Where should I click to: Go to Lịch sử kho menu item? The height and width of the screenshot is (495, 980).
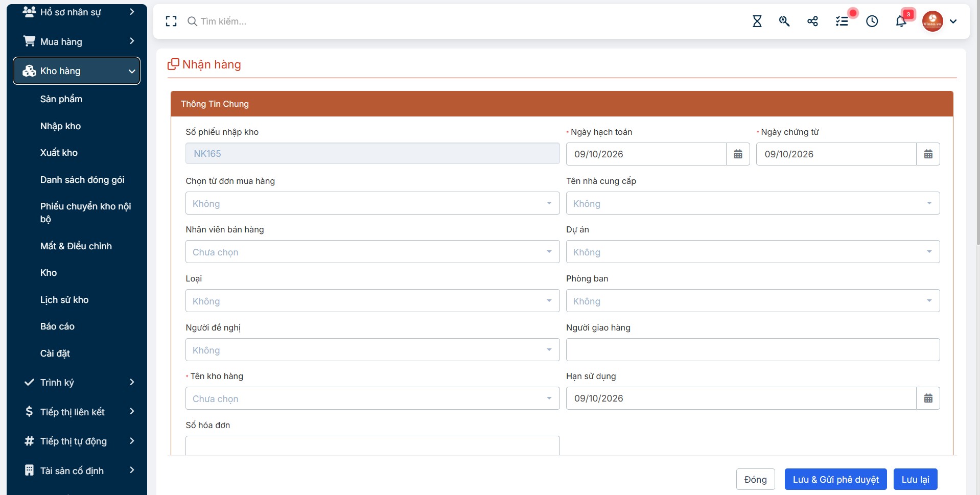64,300
